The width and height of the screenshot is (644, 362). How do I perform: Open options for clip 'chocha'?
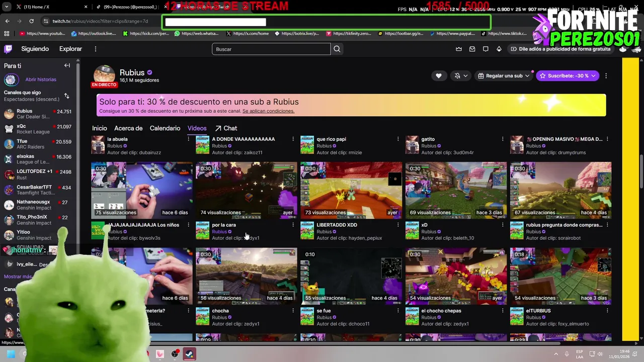(x=293, y=311)
